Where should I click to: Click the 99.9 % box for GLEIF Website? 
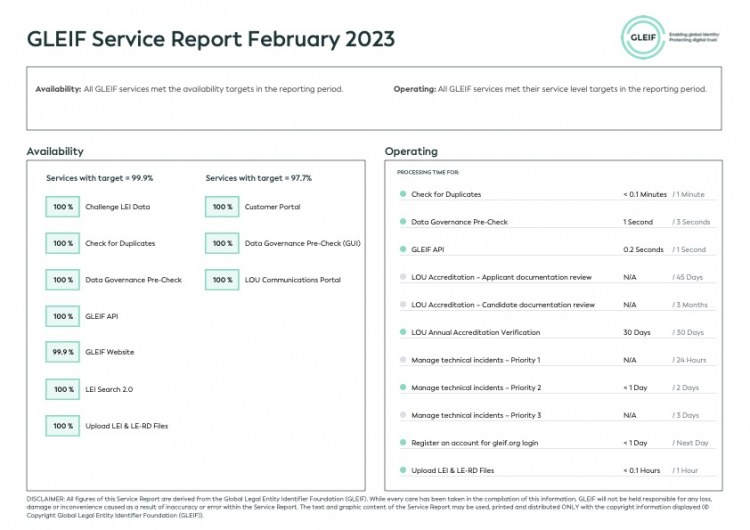63,352
